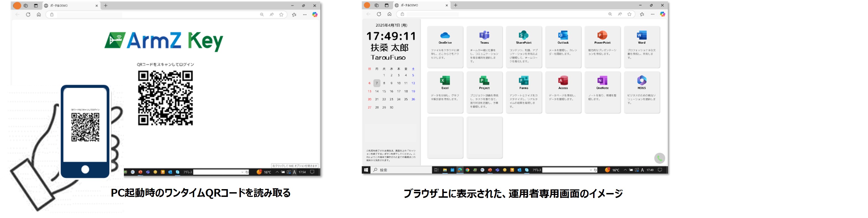Expand the アドレス toolbar dropdown in the QR login taskbar
This screenshot has width=868, height=218.
pyautogui.click(x=242, y=172)
